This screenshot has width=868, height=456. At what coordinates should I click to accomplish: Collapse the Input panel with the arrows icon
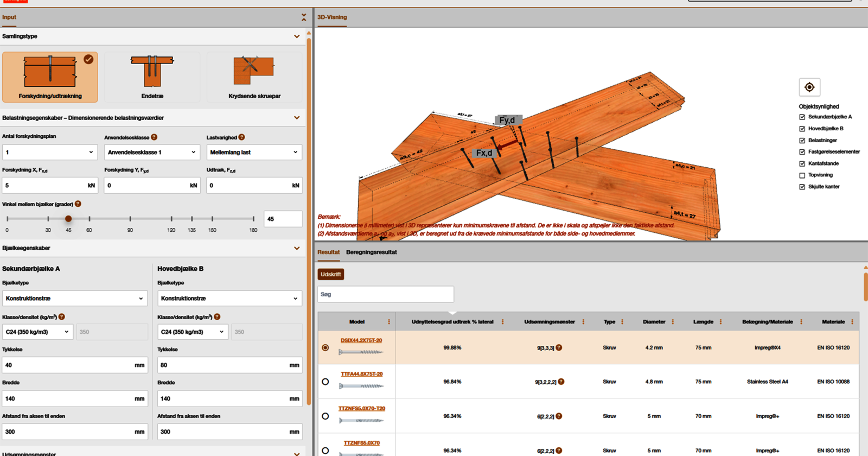[x=304, y=17]
